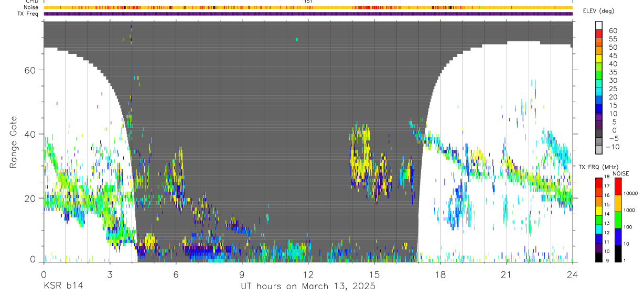Click range gate tick '40' on Y axis
The image size is (644, 297).
click(30, 134)
